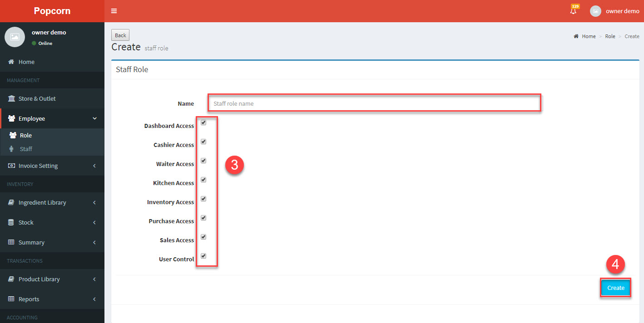Click the owner demo avatar in header
The height and width of the screenshot is (323, 644).
tap(595, 11)
